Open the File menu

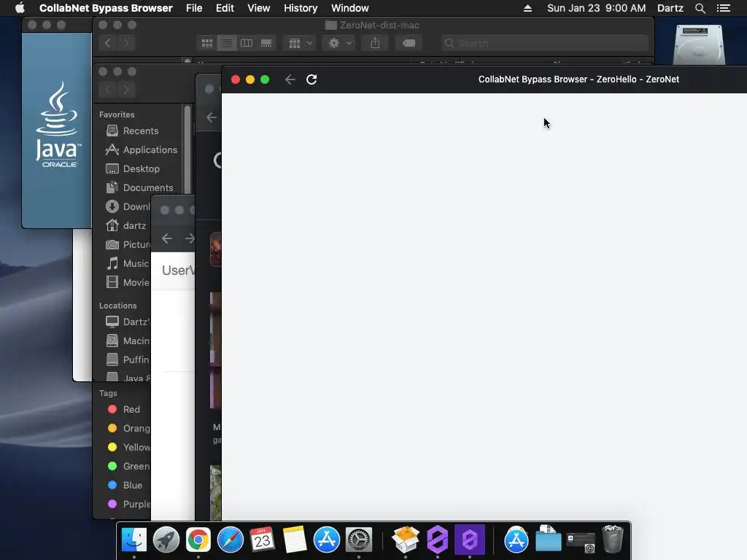(x=194, y=8)
